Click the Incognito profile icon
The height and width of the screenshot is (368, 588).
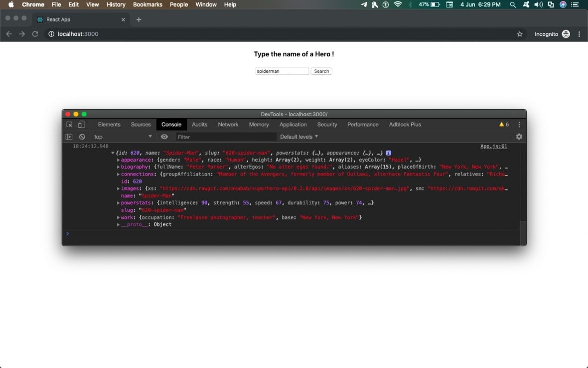(566, 34)
